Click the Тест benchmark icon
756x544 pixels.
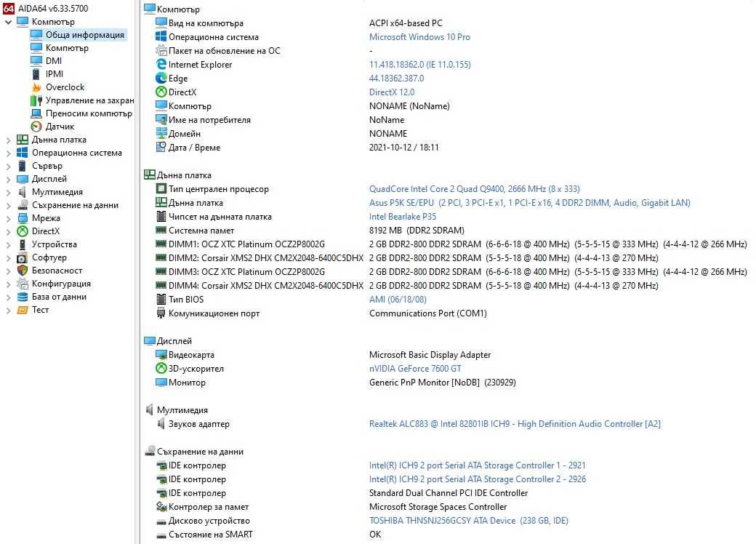23,310
